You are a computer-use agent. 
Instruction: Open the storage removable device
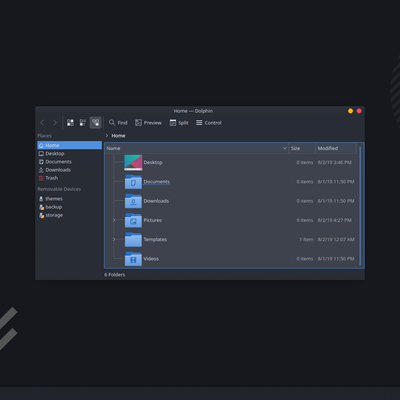[70, 215]
